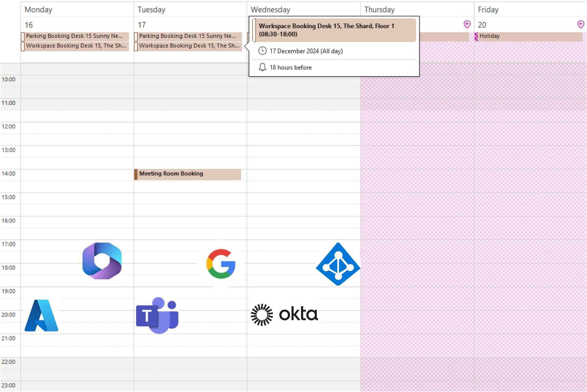Click the 17:00 time label

(8, 244)
